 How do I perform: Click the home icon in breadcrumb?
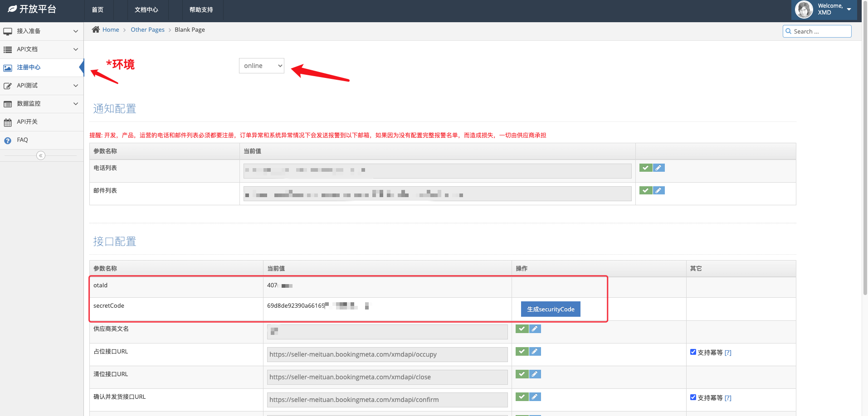point(96,29)
